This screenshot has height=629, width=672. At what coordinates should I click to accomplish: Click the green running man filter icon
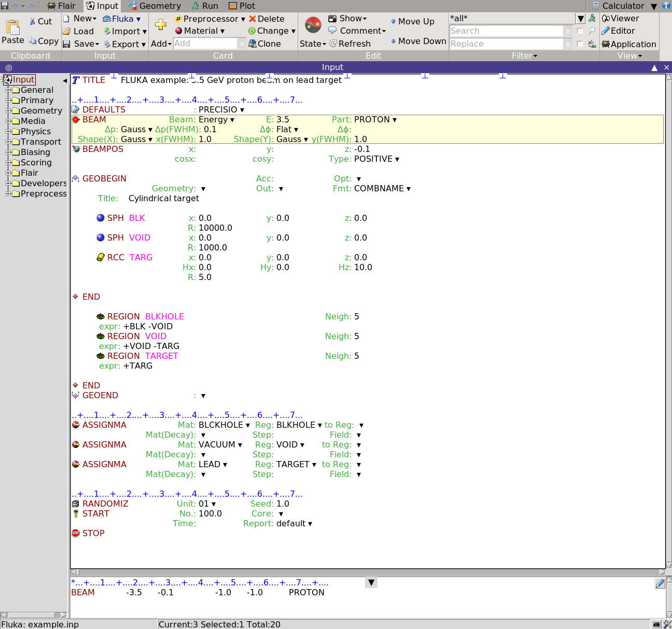click(x=592, y=19)
